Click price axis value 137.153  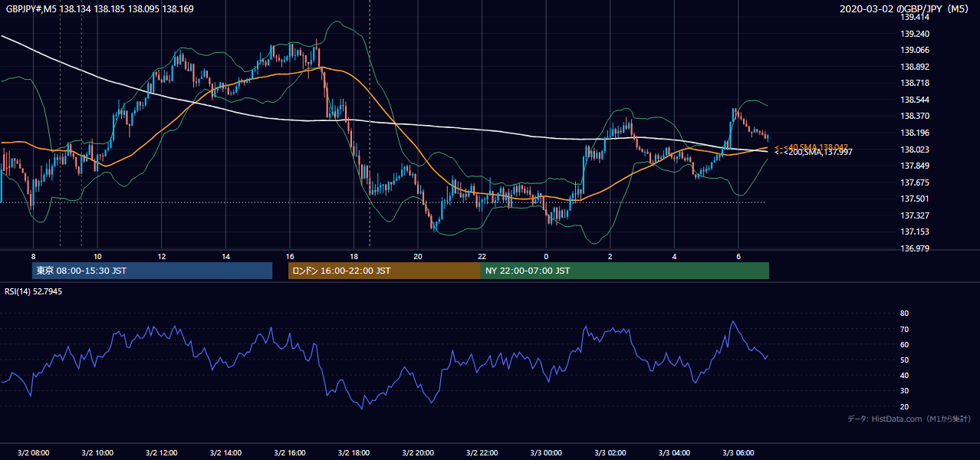(916, 232)
